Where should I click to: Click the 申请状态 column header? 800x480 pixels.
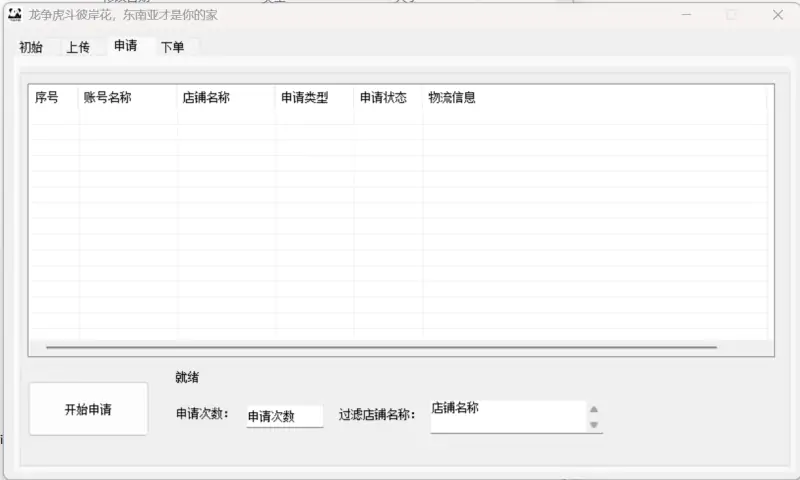[x=383, y=98]
